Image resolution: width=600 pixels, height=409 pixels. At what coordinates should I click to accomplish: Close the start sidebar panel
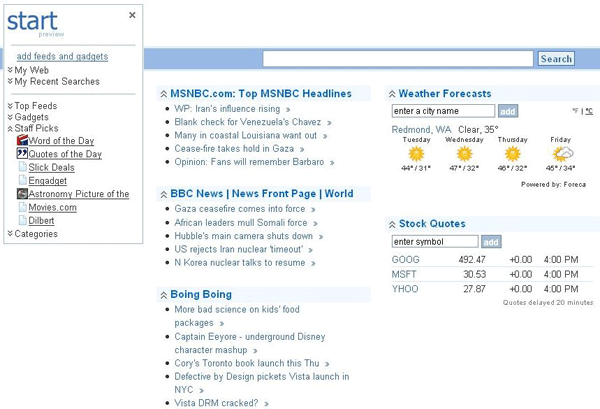pos(133,15)
